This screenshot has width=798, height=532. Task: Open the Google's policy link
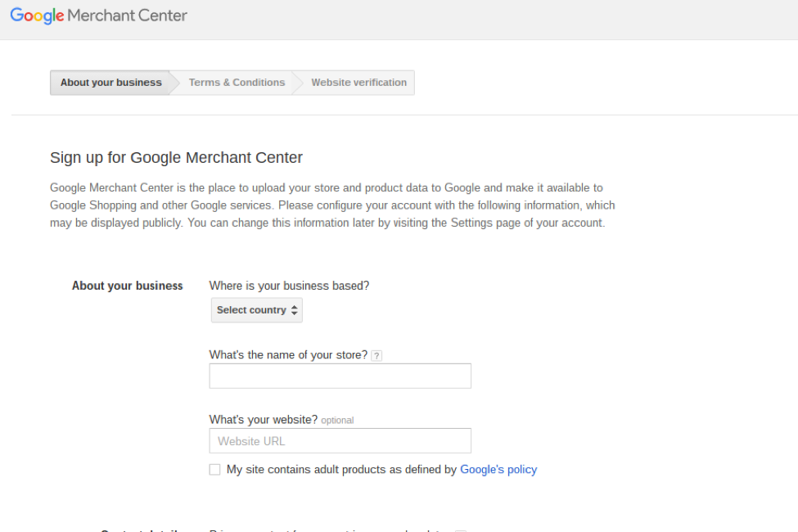tap(498, 470)
